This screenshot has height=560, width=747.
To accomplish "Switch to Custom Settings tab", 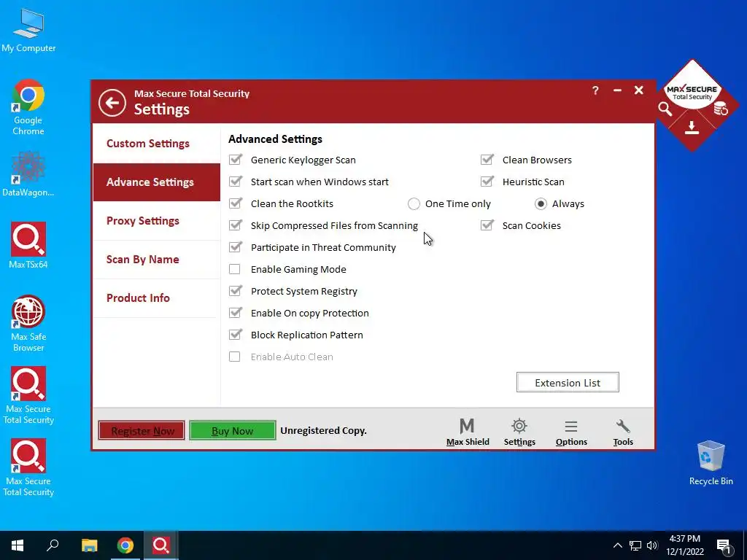I will [156, 144].
